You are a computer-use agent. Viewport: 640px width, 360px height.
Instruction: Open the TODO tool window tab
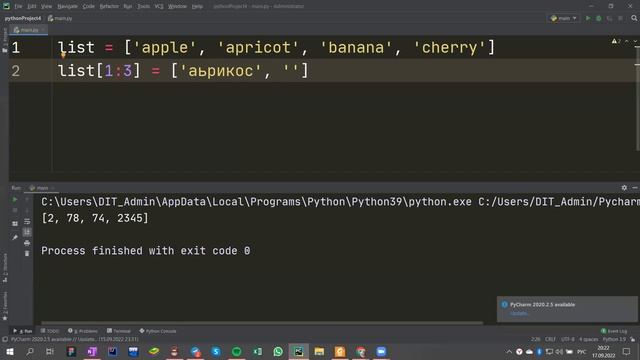coord(50,331)
